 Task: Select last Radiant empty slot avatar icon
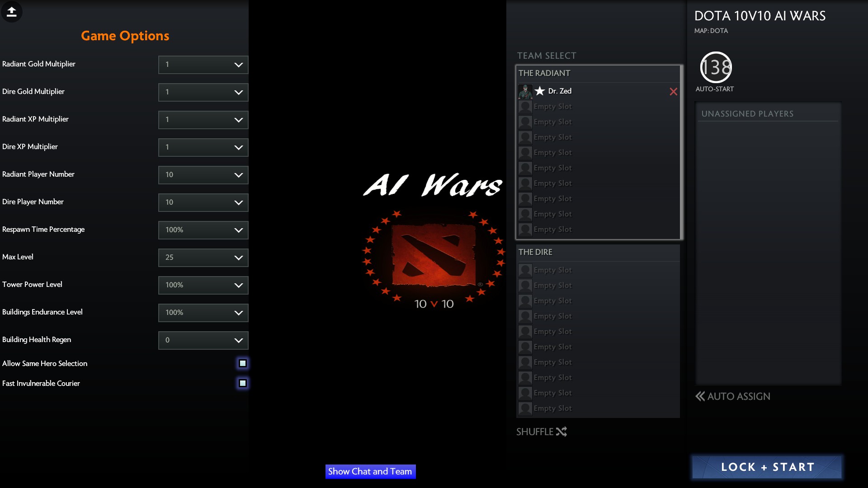click(525, 230)
